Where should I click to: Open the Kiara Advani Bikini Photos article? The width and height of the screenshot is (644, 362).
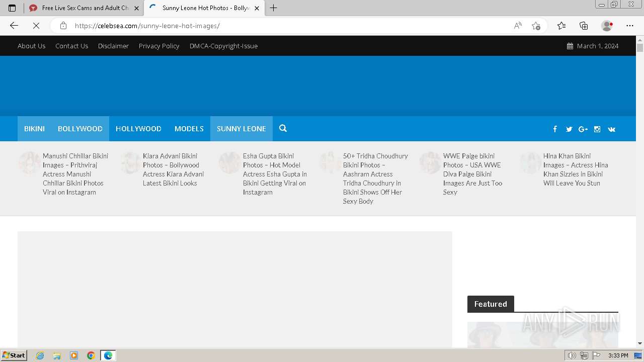tap(174, 169)
